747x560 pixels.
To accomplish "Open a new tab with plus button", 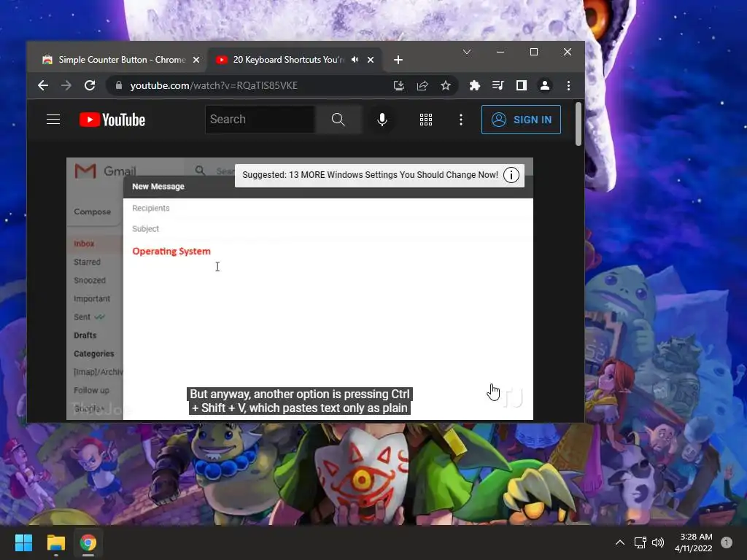I will [398, 60].
